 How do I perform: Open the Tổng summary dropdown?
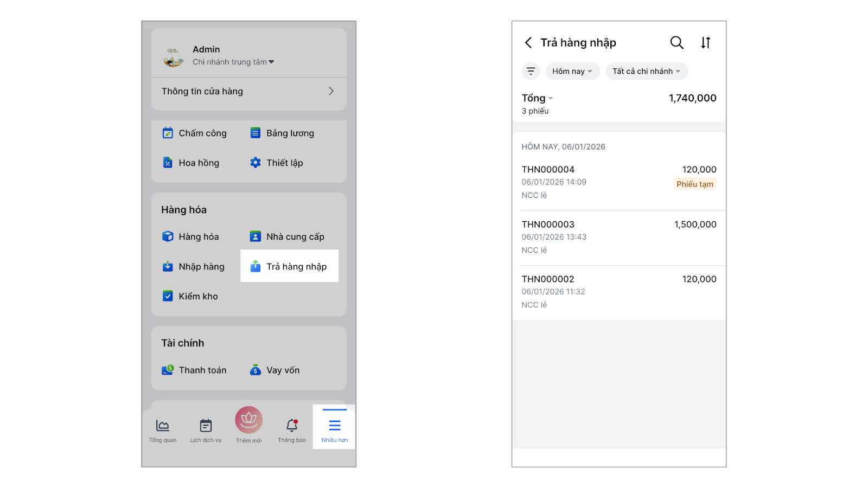[x=537, y=98]
